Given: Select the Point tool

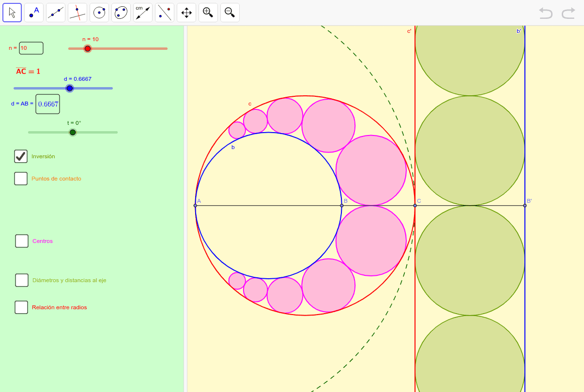Looking at the screenshot, I should coord(33,12).
